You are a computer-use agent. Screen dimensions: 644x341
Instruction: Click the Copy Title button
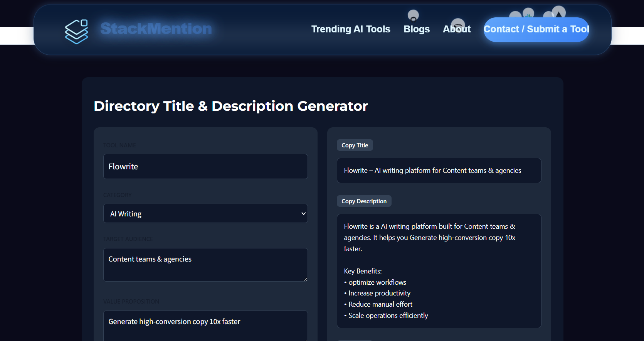point(355,145)
